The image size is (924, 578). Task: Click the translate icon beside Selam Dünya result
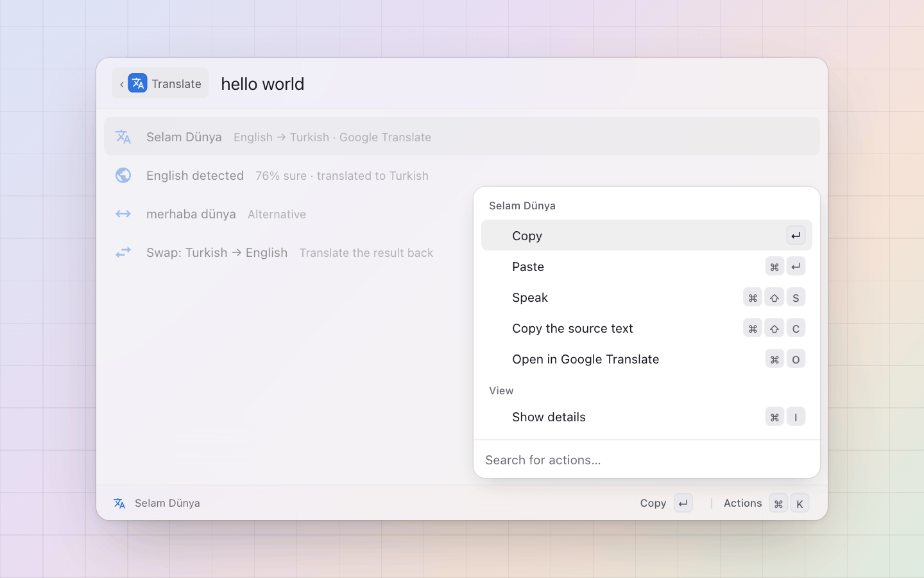123,137
